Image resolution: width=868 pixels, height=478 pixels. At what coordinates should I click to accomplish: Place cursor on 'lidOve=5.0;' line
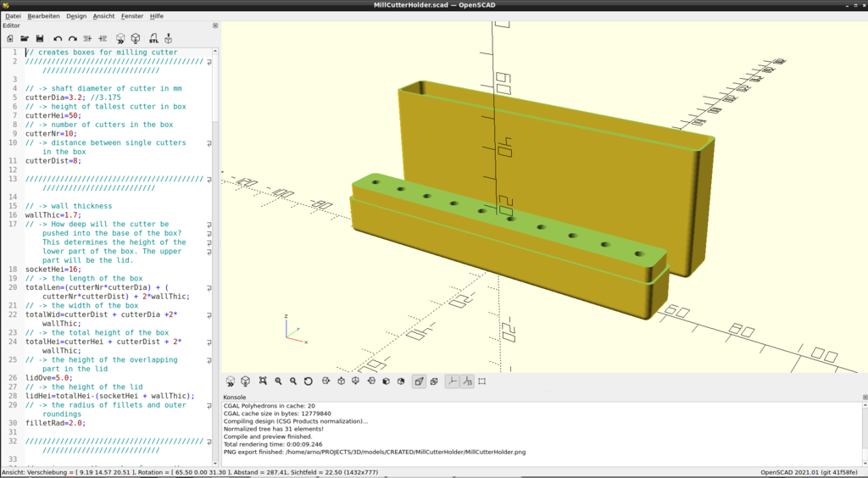48,378
